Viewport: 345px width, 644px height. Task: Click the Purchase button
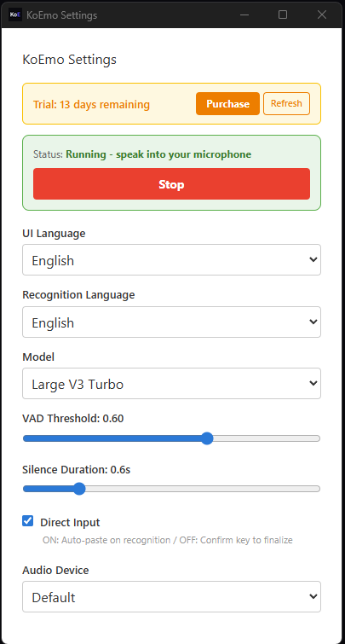pyautogui.click(x=227, y=103)
